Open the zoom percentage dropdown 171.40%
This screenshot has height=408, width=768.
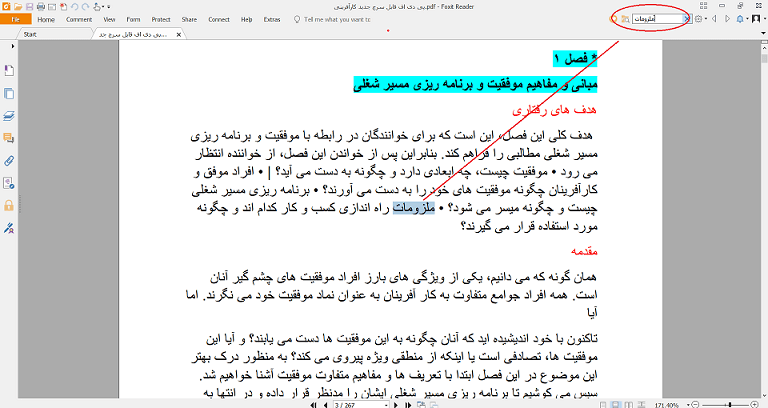click(689, 405)
